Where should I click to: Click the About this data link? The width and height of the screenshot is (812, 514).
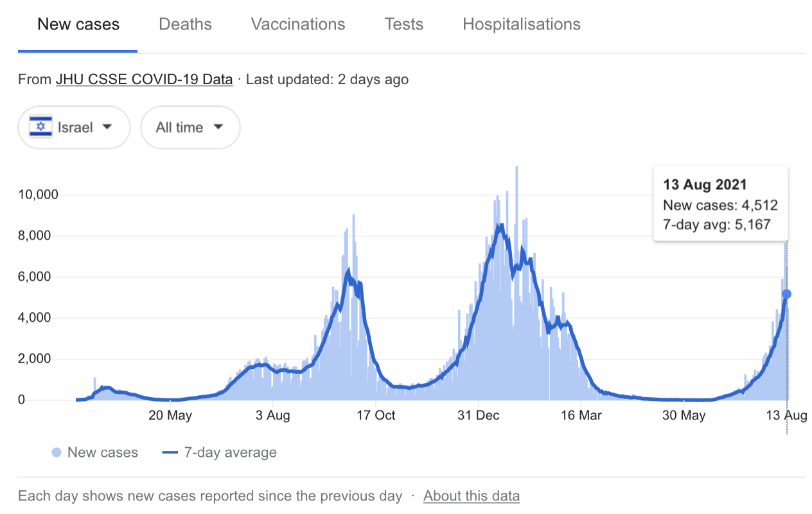point(472,496)
